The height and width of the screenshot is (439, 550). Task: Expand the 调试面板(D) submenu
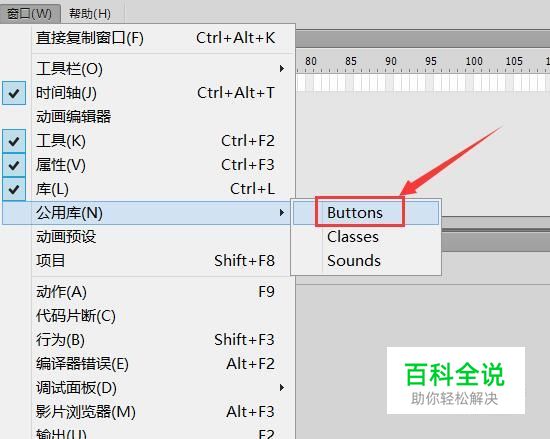pos(148,388)
